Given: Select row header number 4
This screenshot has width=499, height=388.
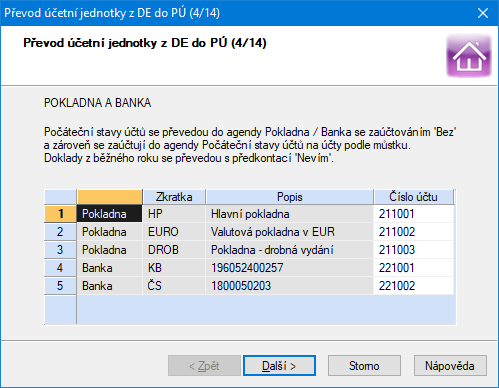Looking at the screenshot, I should pyautogui.click(x=60, y=268).
